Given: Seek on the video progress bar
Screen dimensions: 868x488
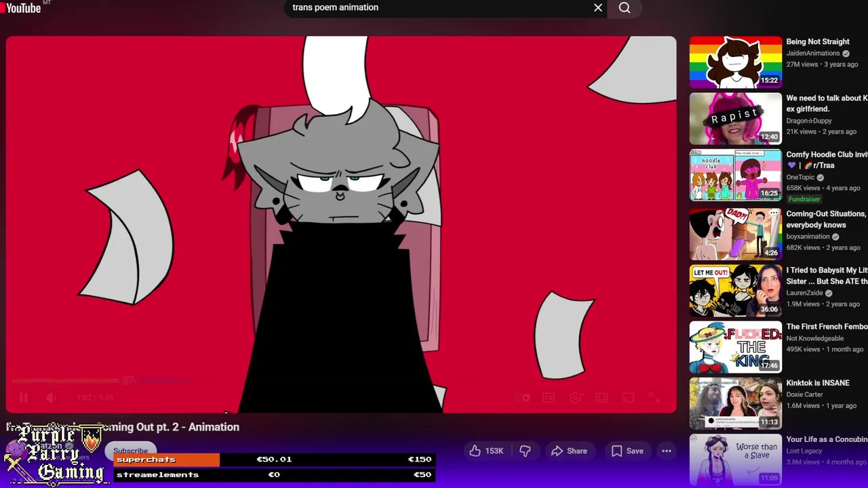Looking at the screenshot, I should click(341, 381).
